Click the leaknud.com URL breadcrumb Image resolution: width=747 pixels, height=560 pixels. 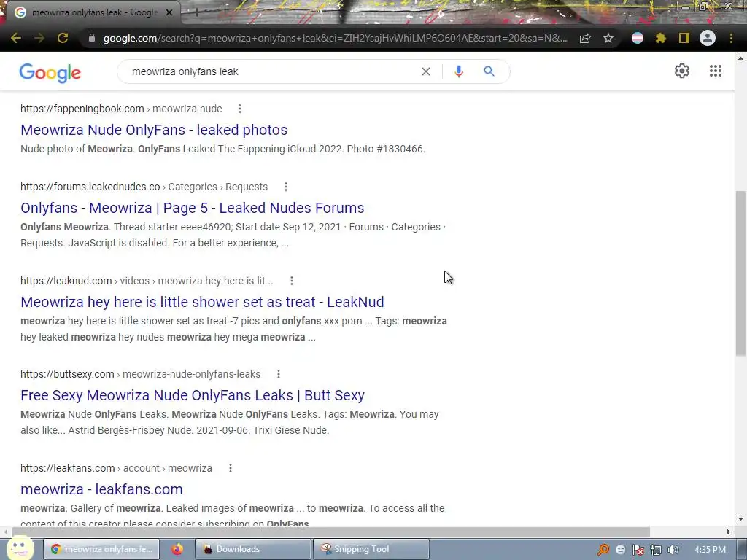pos(147,281)
